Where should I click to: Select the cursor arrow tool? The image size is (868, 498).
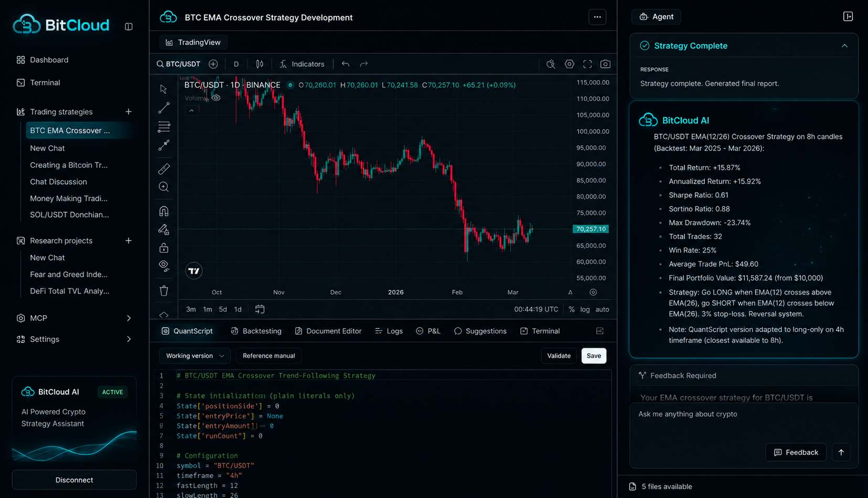(164, 89)
